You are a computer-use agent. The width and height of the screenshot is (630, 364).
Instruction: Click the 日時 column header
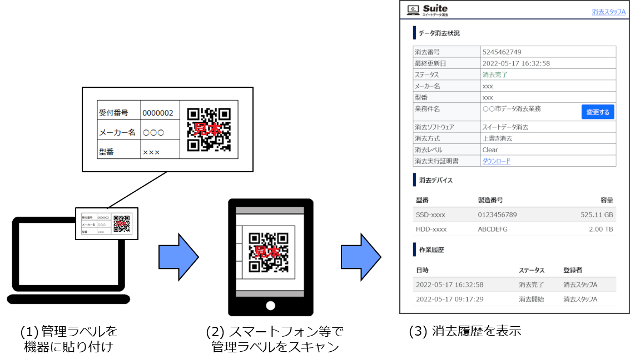[422, 270]
